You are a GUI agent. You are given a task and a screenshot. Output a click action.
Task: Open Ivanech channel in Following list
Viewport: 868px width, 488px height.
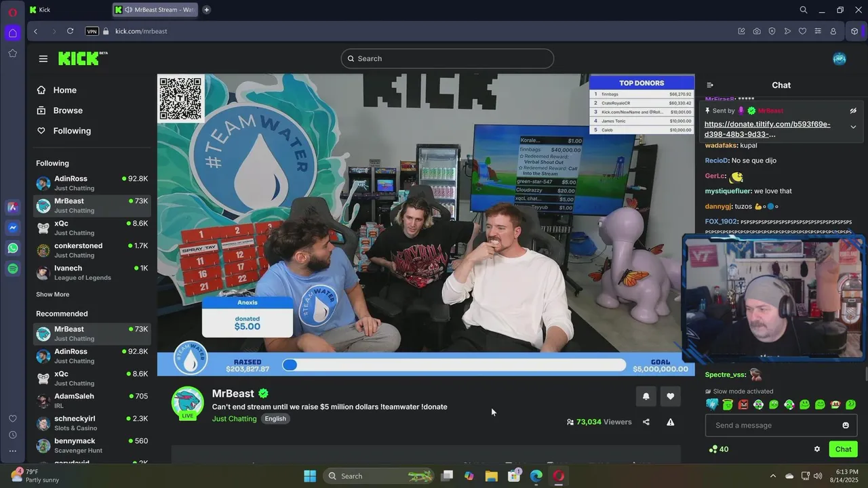[x=92, y=272]
